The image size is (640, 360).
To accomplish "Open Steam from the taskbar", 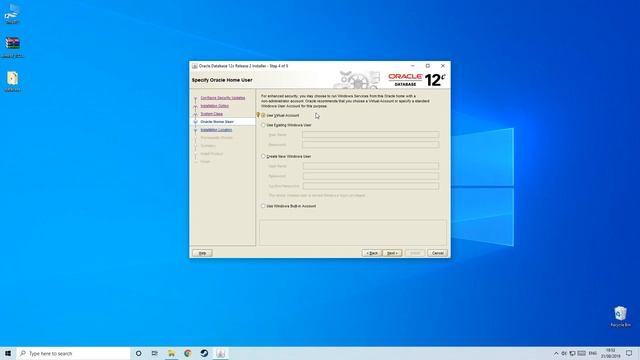I will point(204,353).
